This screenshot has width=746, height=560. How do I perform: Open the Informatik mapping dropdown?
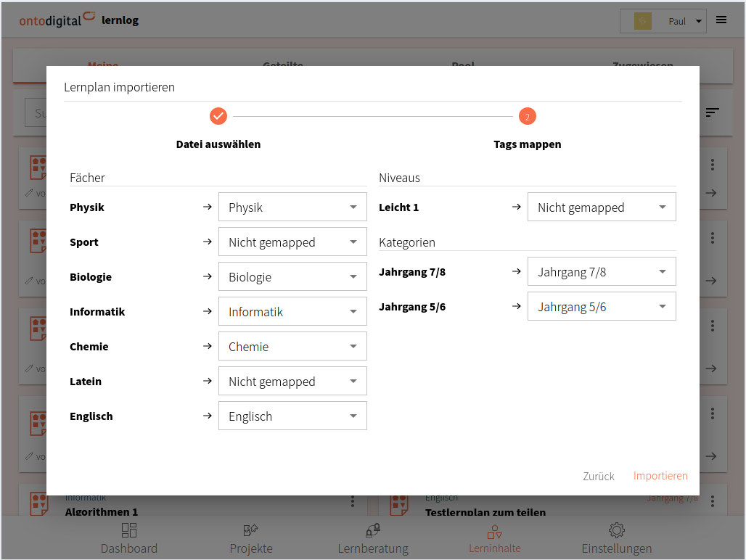click(292, 311)
